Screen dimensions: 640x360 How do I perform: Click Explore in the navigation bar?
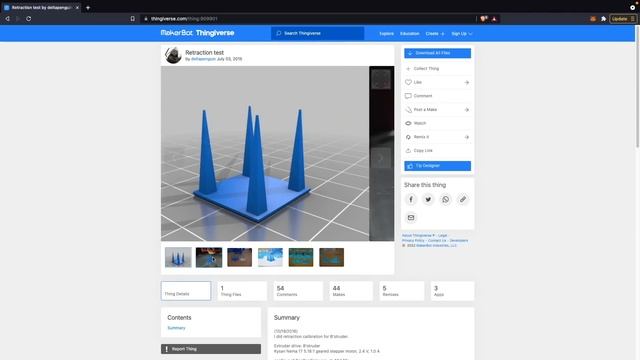387,33
